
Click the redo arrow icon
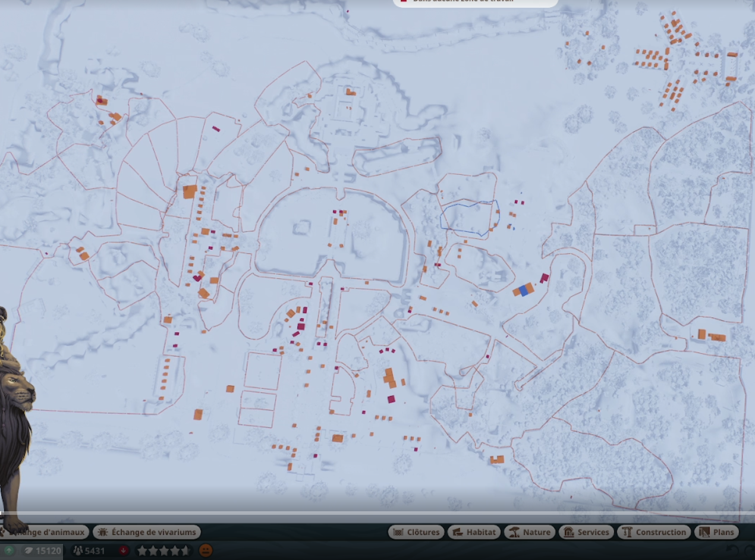(x=750, y=550)
